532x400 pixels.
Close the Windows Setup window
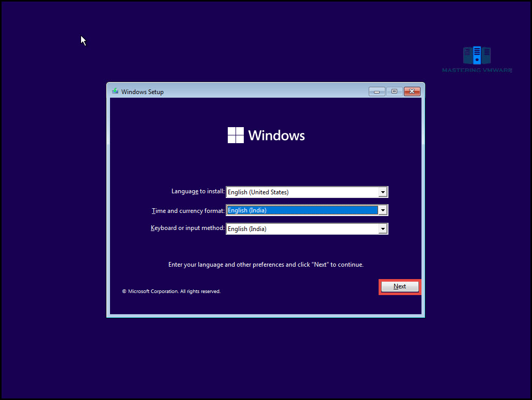(x=412, y=91)
